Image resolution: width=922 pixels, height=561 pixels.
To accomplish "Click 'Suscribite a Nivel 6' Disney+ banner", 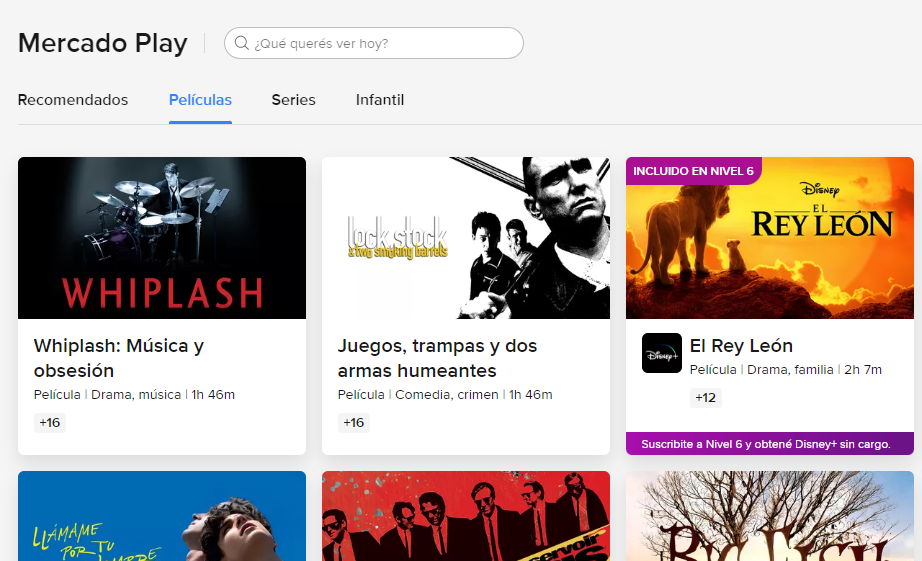I will click(770, 443).
